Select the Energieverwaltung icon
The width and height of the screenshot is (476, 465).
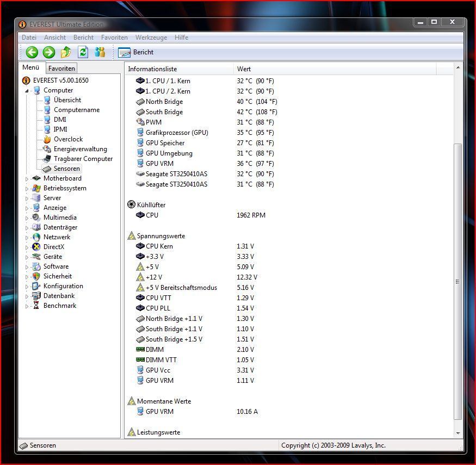[x=47, y=149]
